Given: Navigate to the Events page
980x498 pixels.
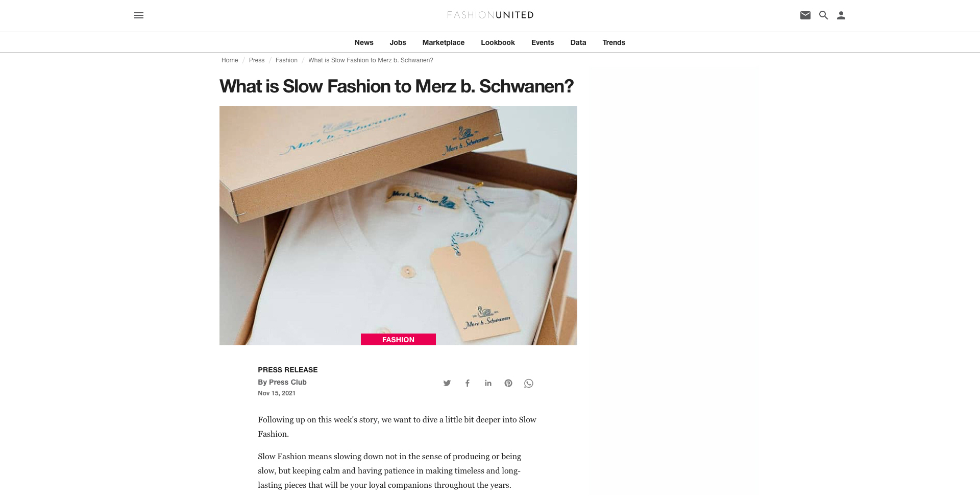Looking at the screenshot, I should 543,42.
